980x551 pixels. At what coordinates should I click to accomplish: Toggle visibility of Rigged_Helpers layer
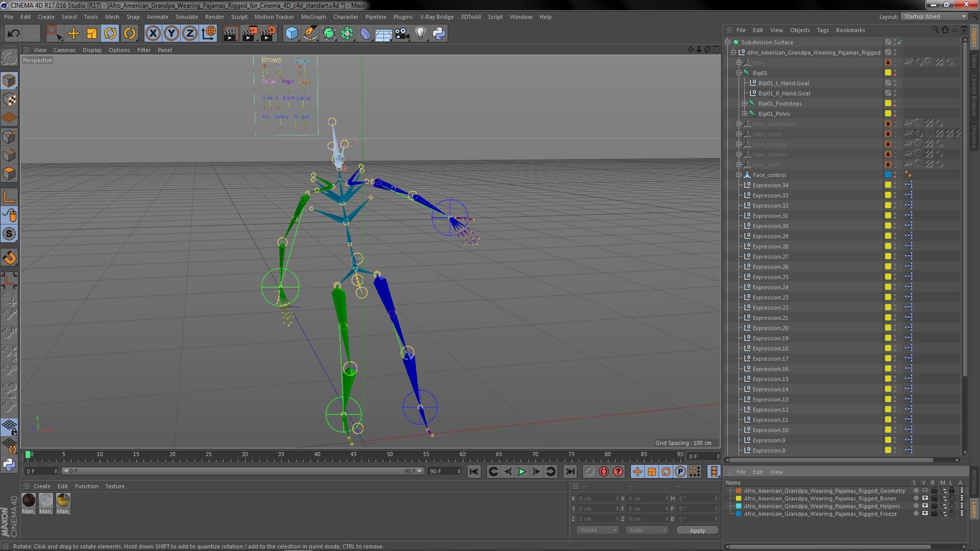coord(925,506)
